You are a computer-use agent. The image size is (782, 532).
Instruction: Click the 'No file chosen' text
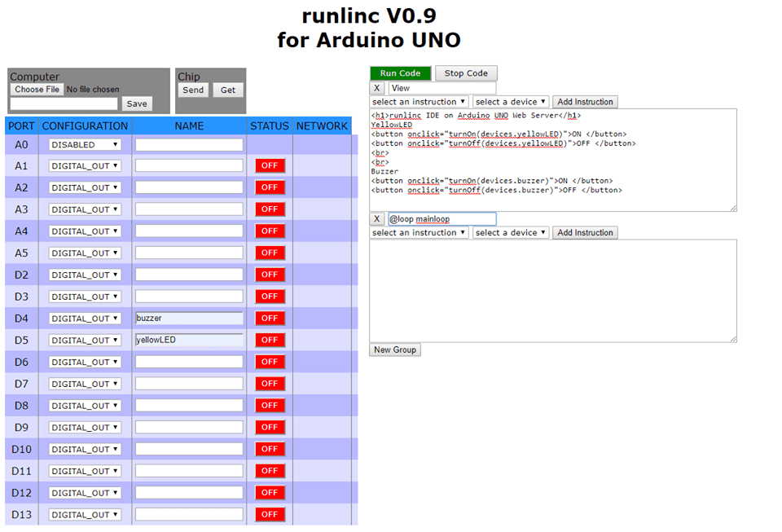[93, 90]
